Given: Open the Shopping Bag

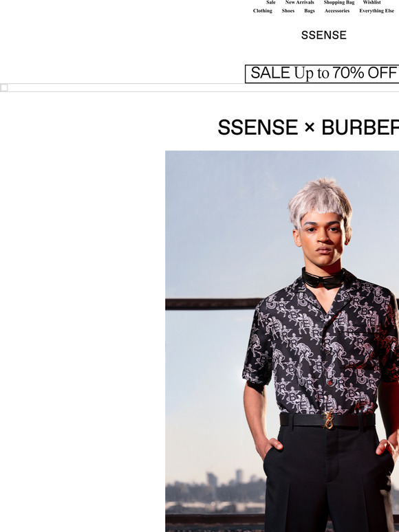Looking at the screenshot, I should [x=339, y=2].
